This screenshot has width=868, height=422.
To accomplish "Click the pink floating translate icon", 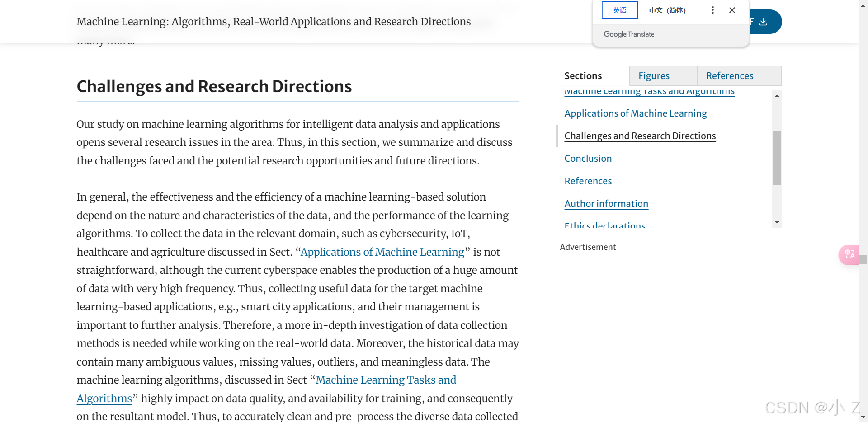I will click(x=849, y=255).
